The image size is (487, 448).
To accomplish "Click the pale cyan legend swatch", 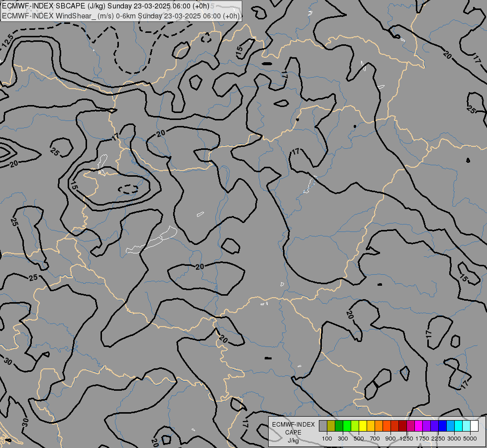I will (466, 426).
